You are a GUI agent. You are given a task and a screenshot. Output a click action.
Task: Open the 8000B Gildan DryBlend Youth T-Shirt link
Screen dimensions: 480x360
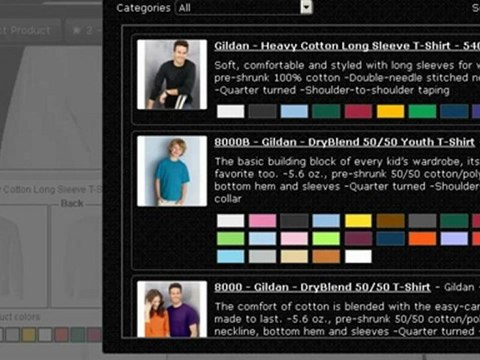click(344, 142)
